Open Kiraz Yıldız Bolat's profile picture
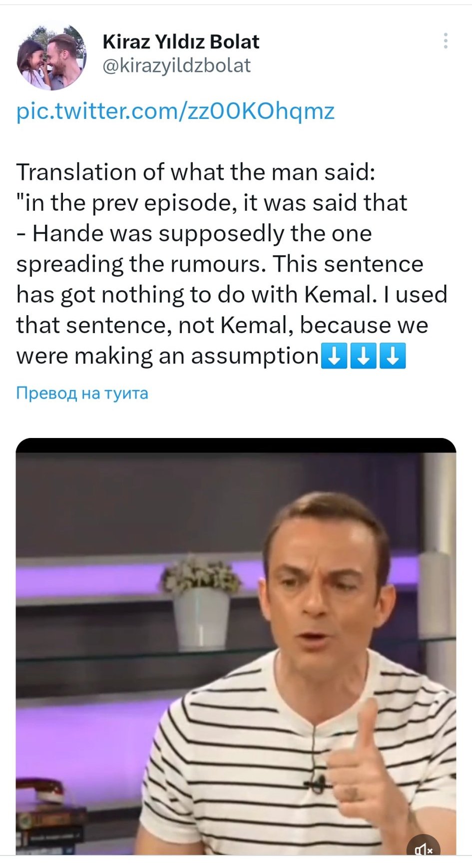 51,56
